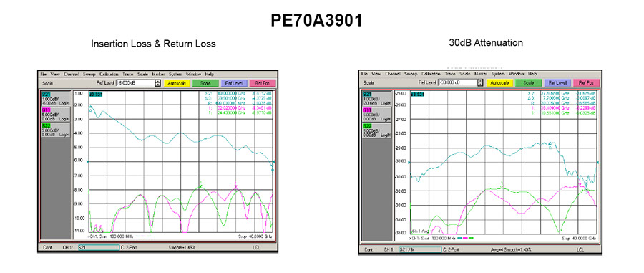Open Calibration menu in Insertion Loss window
Screen dimensions: 644x273
pos(109,75)
